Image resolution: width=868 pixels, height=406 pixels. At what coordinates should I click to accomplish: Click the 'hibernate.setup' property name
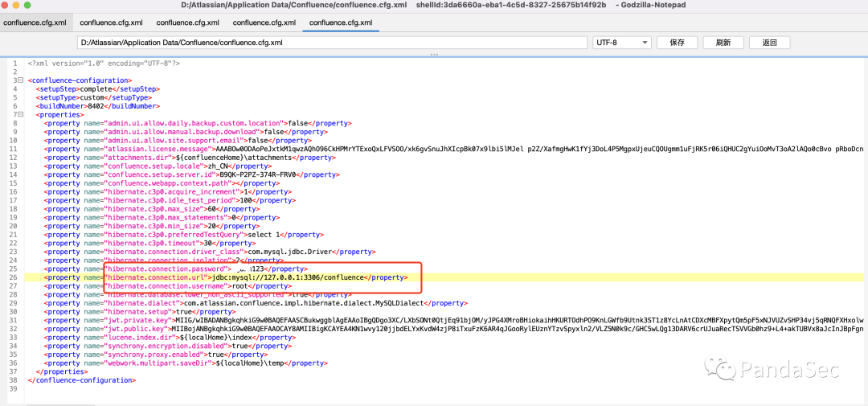140,312
